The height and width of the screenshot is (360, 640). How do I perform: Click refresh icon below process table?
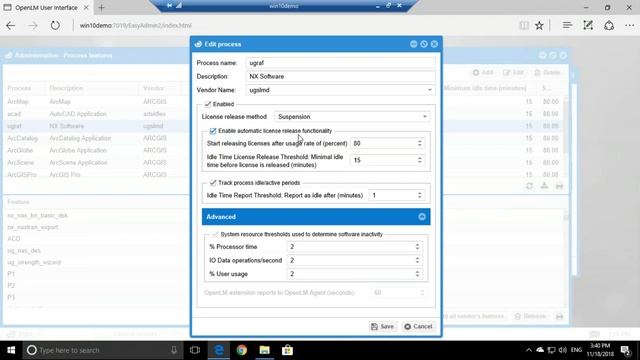point(529,186)
